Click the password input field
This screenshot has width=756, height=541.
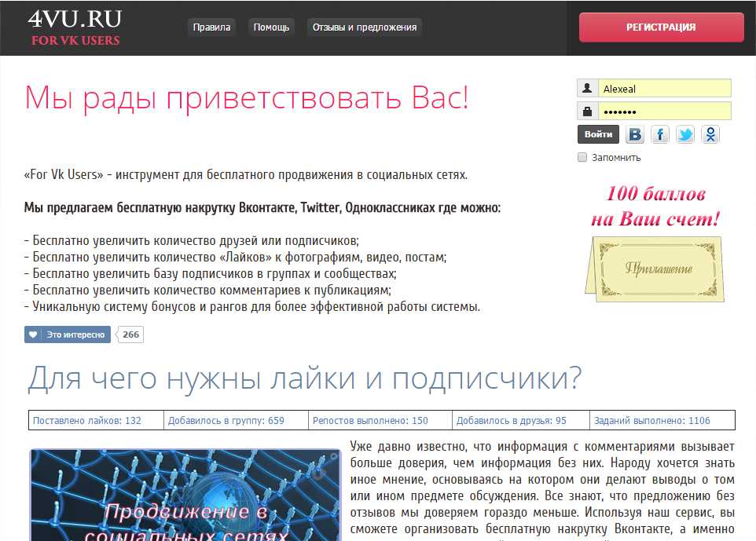pos(664,111)
